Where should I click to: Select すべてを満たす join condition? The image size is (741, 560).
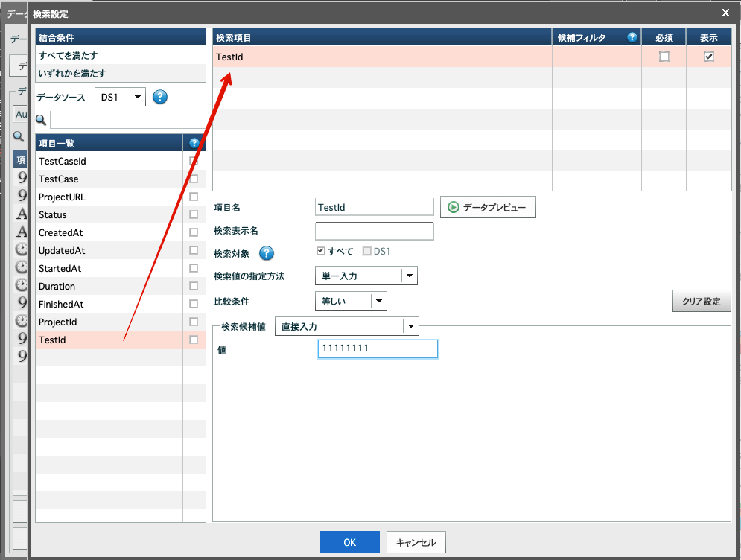pos(121,55)
